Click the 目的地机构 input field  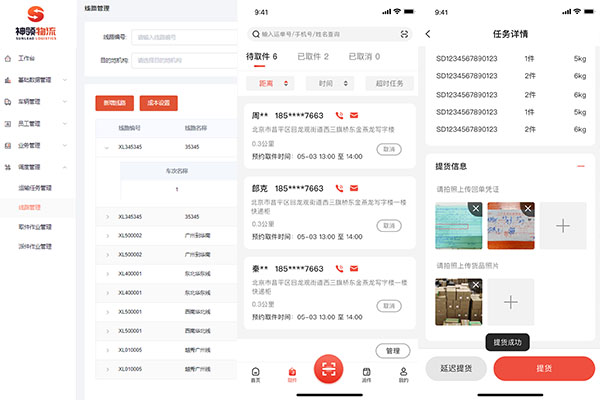click(x=184, y=60)
